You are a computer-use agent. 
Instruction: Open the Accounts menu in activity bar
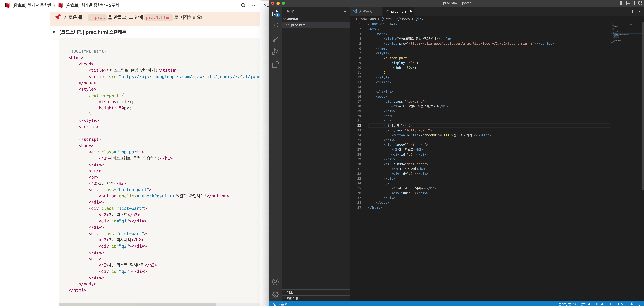tap(275, 282)
